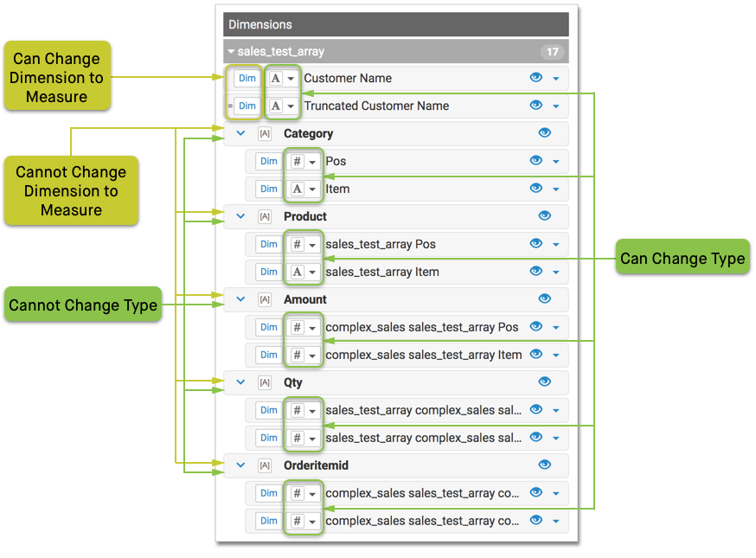The image size is (756, 558).
Task: Click the array icon next to Category
Action: (265, 134)
